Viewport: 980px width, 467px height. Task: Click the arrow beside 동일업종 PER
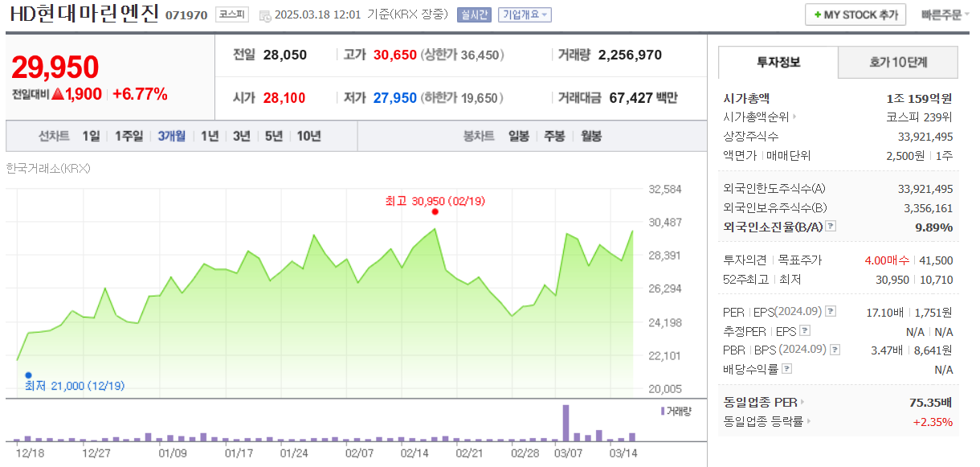(802, 402)
